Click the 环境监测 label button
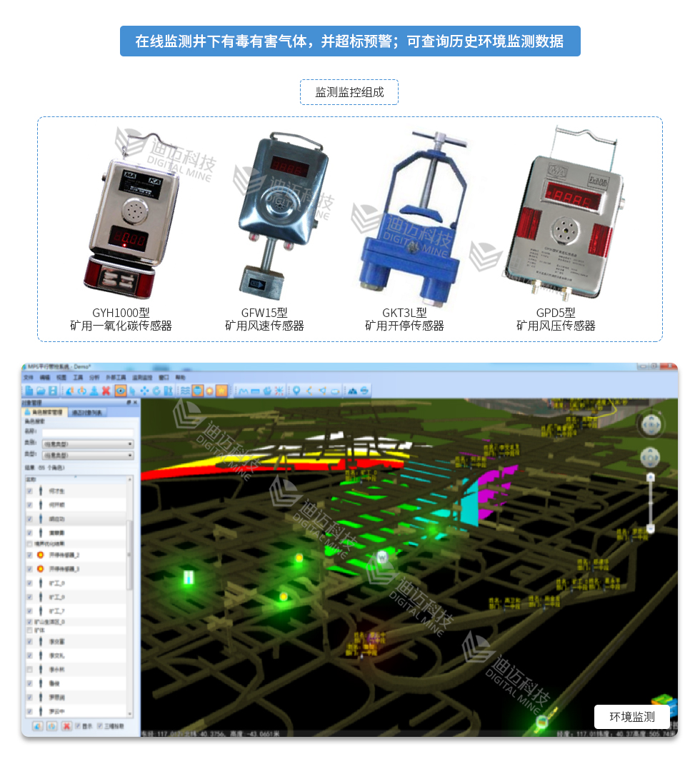The image size is (700, 779). coord(631,717)
